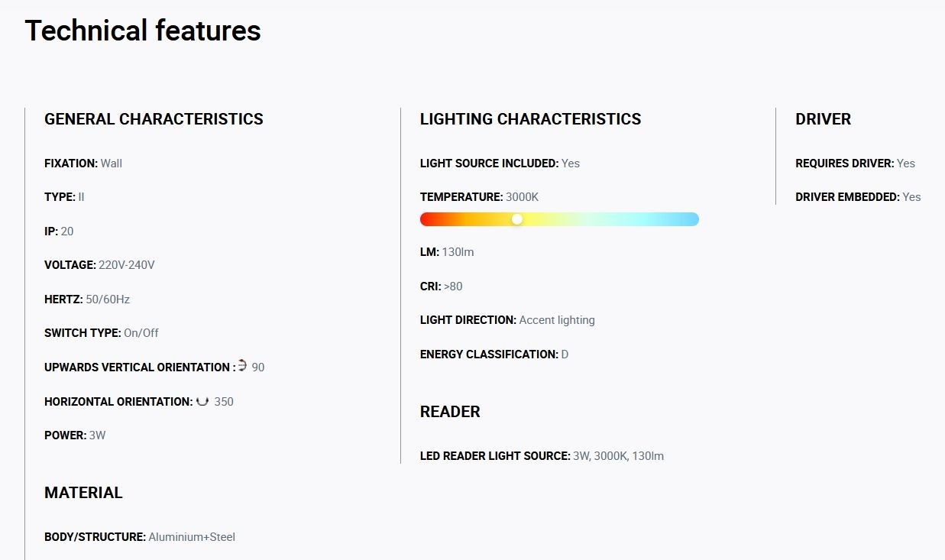Click the upwards vertical orientation rotation icon
945x560 pixels.
(x=242, y=366)
